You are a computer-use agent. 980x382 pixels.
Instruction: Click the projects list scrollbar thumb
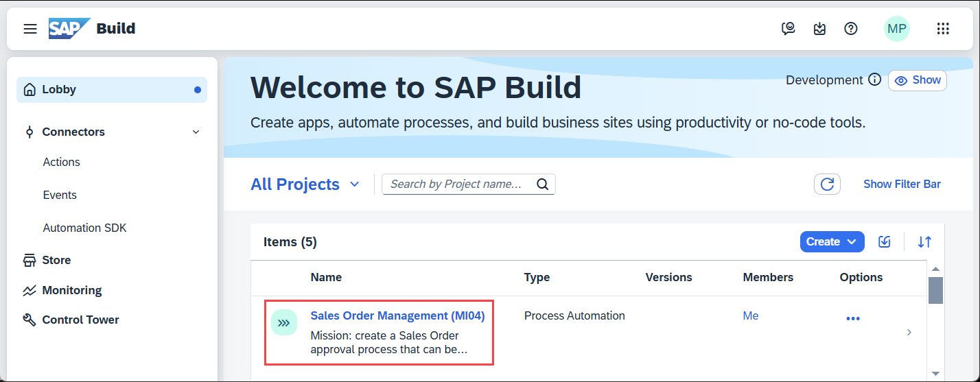tap(935, 289)
